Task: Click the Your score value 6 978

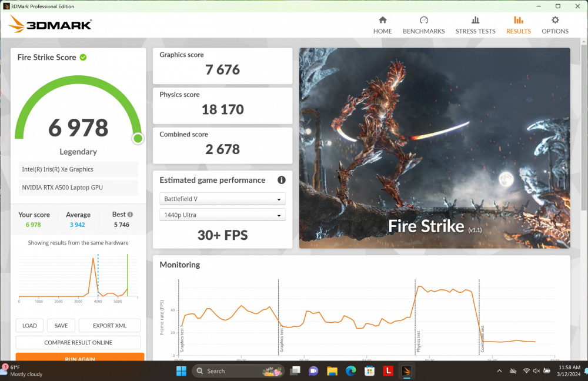Action: 33,225
